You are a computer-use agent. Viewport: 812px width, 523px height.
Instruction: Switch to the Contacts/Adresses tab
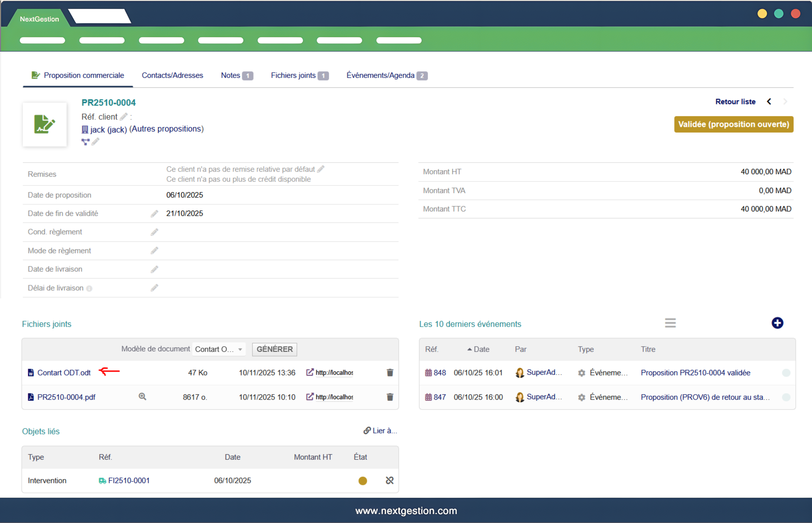point(172,75)
